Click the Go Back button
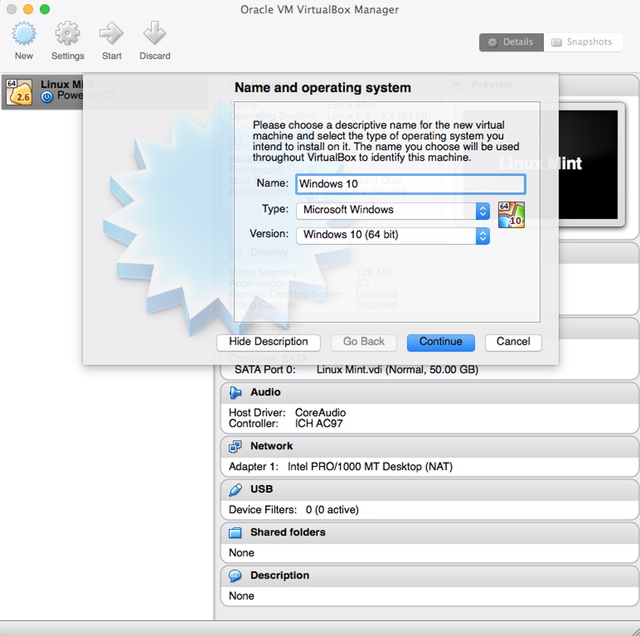 364,342
